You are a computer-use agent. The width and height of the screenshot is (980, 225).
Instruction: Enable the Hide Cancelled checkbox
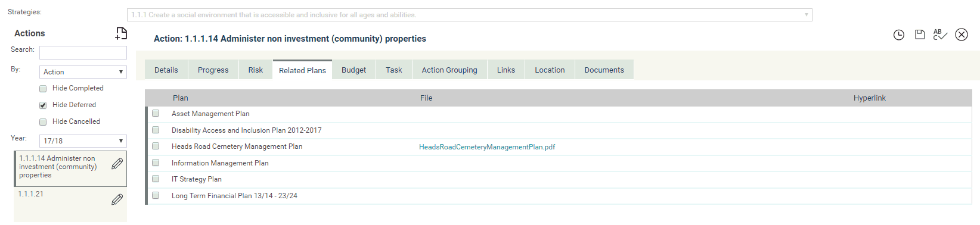pos(43,122)
